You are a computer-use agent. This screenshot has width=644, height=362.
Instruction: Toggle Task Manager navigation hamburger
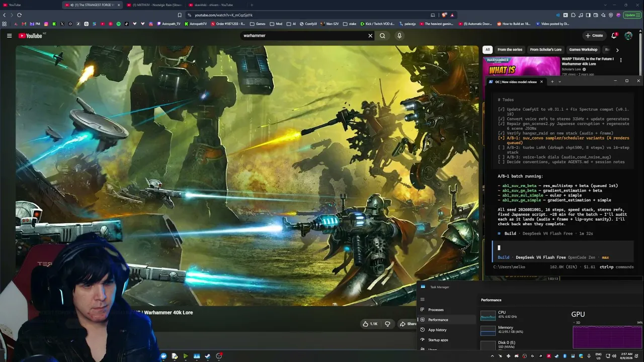(x=422, y=300)
